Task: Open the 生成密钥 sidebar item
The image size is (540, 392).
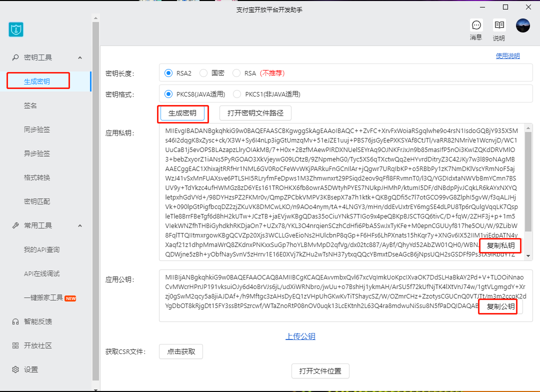Action: coord(45,81)
